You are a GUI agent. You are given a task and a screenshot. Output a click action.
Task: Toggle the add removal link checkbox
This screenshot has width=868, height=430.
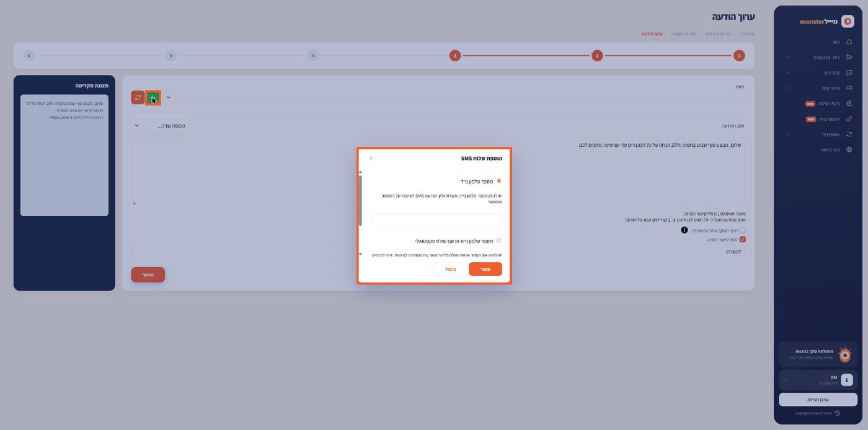[743, 239]
